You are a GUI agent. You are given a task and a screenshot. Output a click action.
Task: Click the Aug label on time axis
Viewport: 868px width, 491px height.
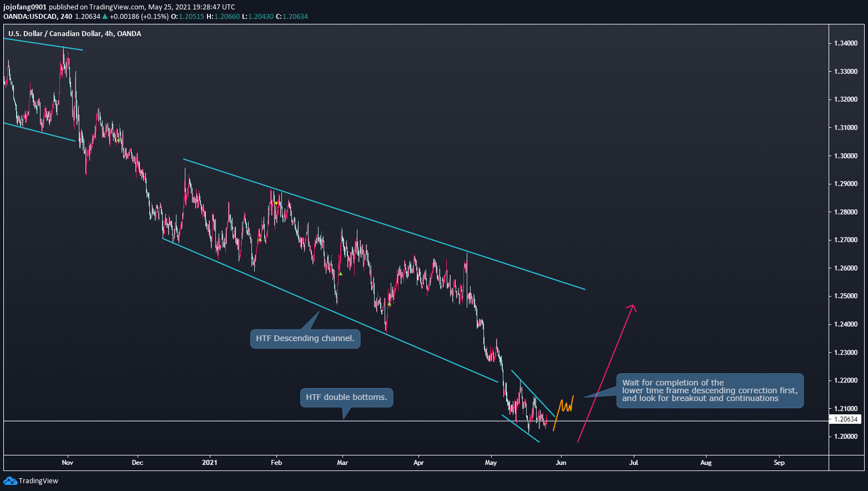[x=706, y=462]
